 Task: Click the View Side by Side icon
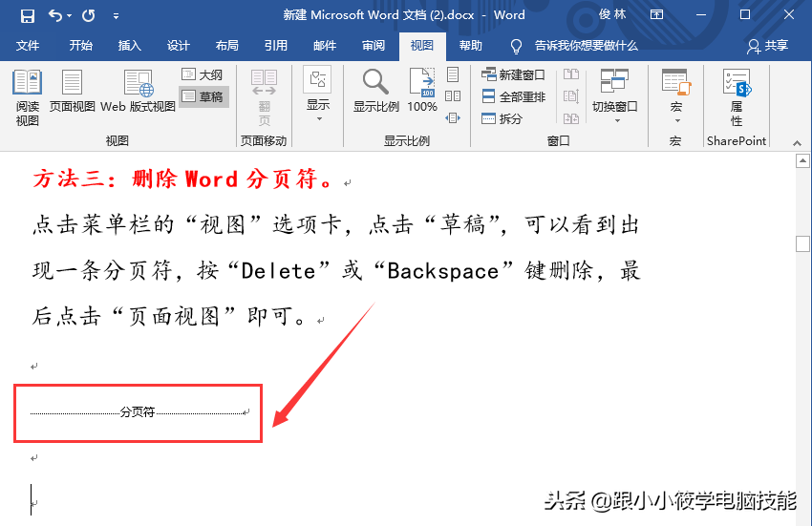coord(570,74)
